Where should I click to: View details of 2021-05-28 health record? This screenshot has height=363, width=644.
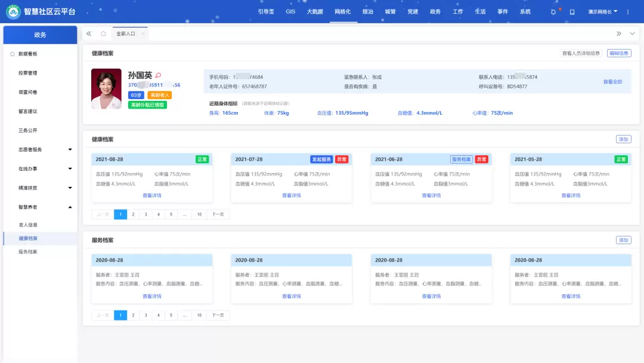(571, 196)
